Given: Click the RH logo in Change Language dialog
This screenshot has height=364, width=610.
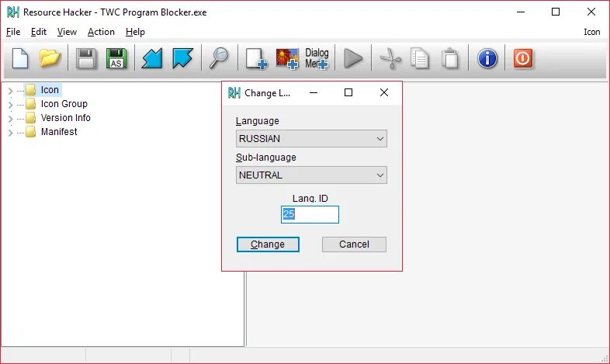Looking at the screenshot, I should pyautogui.click(x=234, y=92).
